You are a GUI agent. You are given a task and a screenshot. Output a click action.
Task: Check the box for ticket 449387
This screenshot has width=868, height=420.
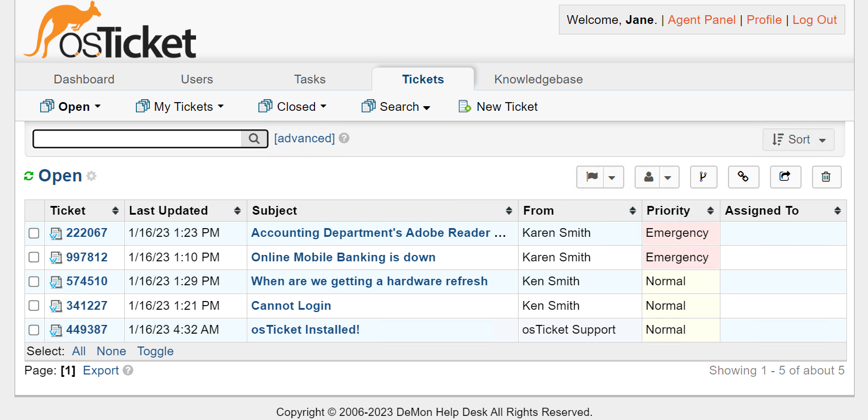34,330
